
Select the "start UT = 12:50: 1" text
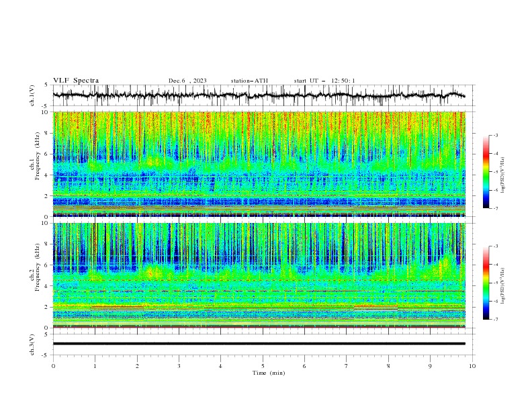pyautogui.click(x=324, y=81)
